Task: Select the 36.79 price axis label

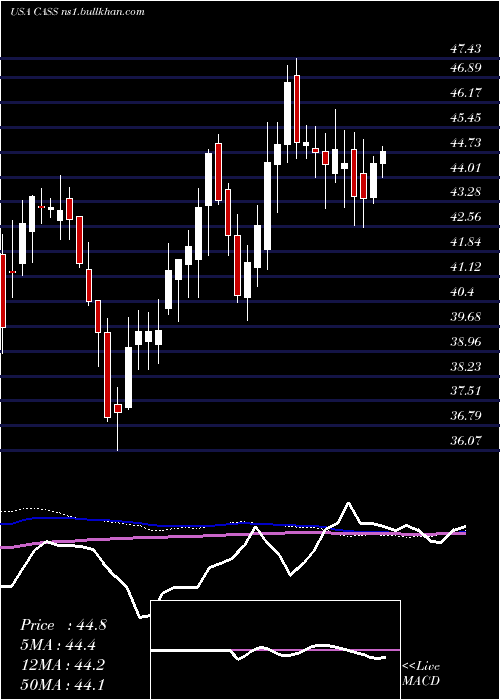Action: pos(466,416)
